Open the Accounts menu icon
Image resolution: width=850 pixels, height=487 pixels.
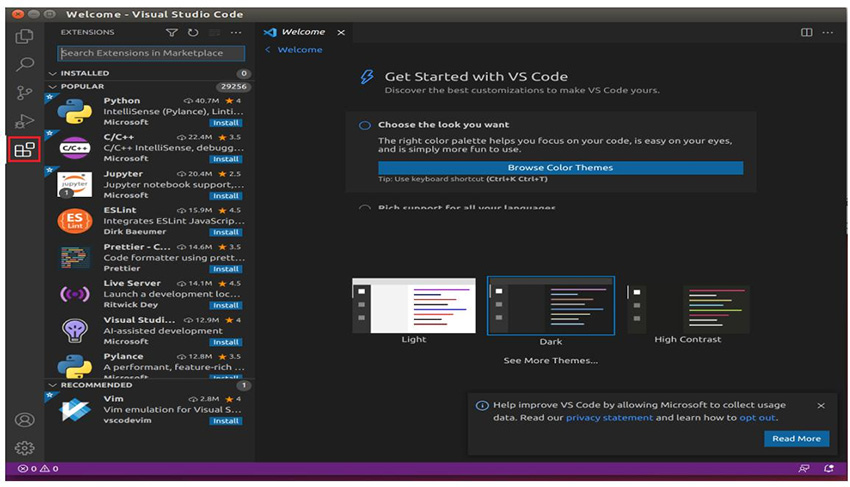[x=24, y=420]
